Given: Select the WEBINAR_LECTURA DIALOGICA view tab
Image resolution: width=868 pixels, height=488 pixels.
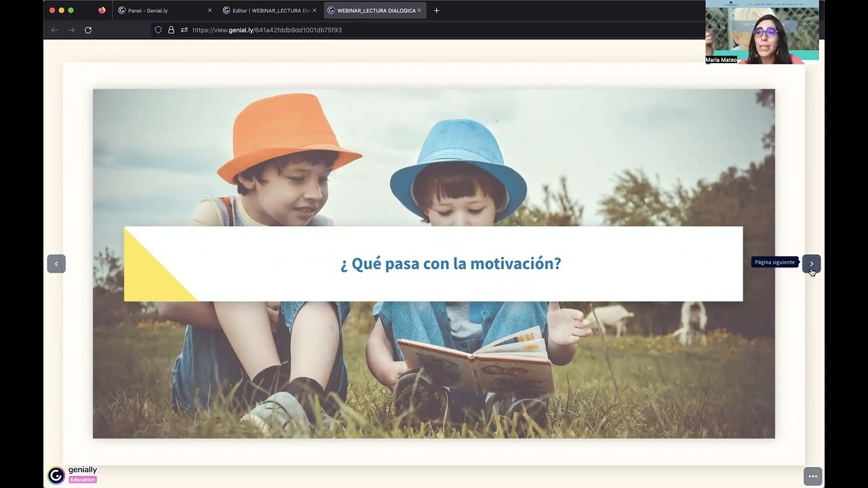Looking at the screenshot, I should pos(375,10).
